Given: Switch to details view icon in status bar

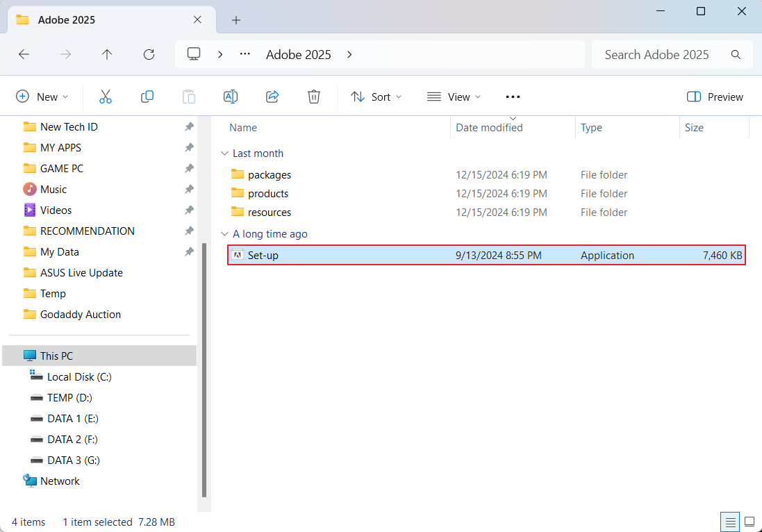Looking at the screenshot, I should pyautogui.click(x=730, y=522).
